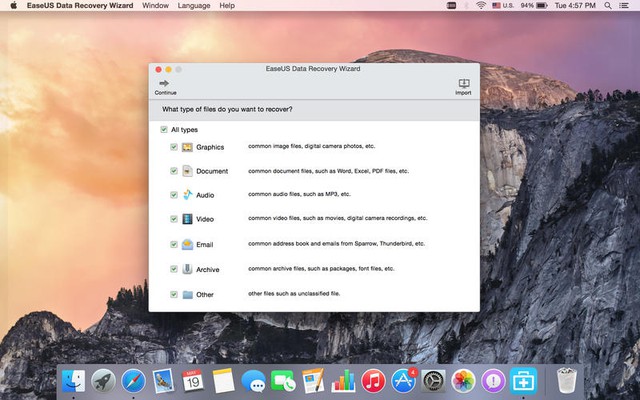Screen dimensions: 640x400
Task: Click the Import icon in toolbar
Action: [x=463, y=83]
